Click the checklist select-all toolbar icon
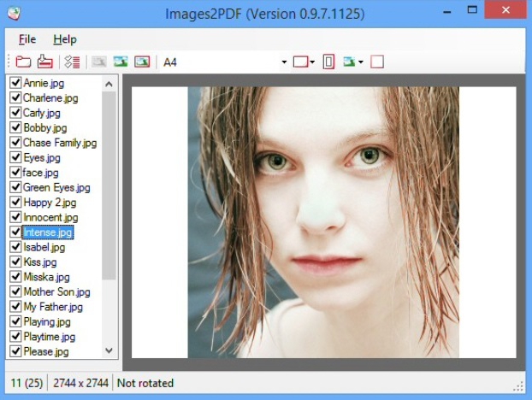The width and height of the screenshot is (532, 400). [72, 62]
